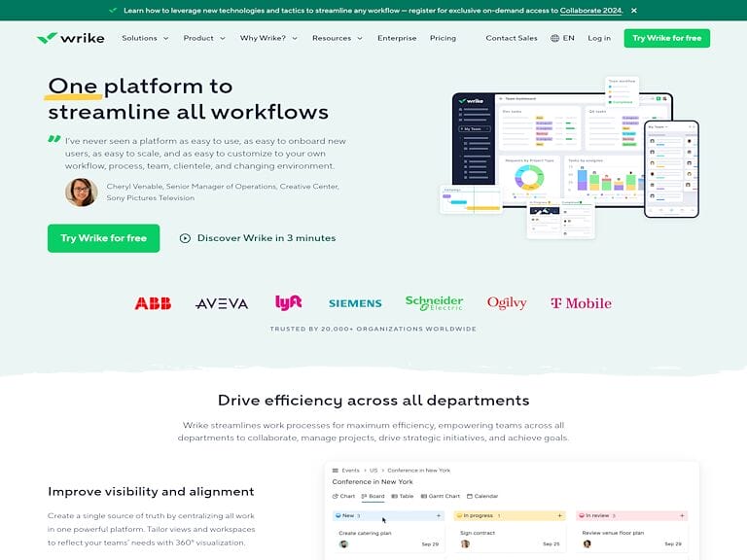Click the Wrike logo in the header
Viewport: 747px width, 560px height.
coord(71,38)
